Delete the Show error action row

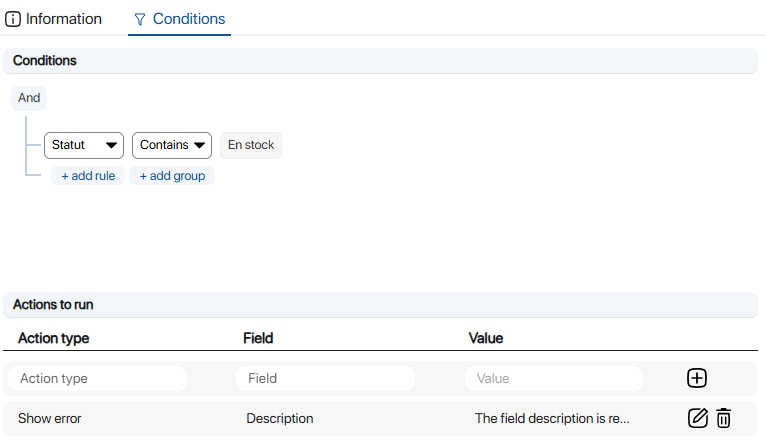pos(724,418)
